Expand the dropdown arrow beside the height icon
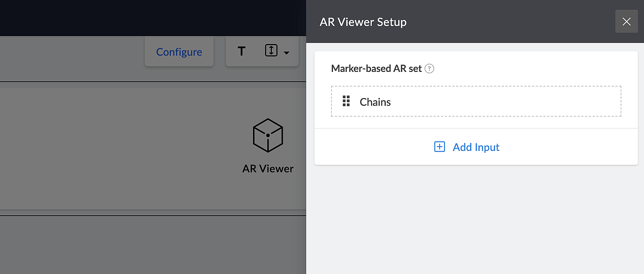Viewport: 644px width, 274px height. pyautogui.click(x=287, y=53)
